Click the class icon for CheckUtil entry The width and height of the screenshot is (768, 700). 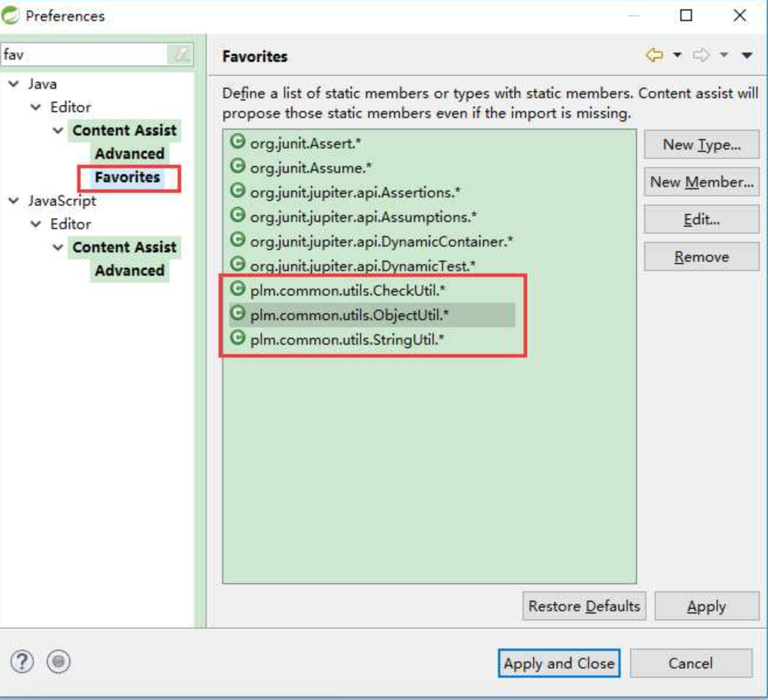(237, 289)
